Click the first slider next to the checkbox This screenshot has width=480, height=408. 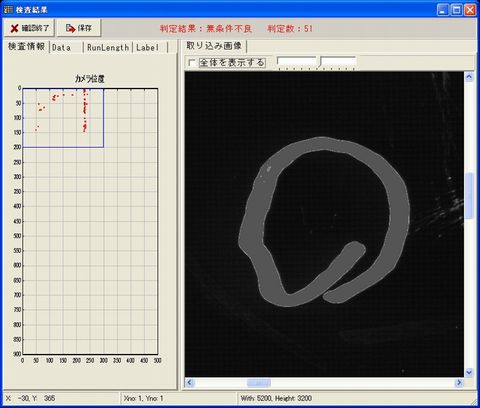(x=297, y=63)
